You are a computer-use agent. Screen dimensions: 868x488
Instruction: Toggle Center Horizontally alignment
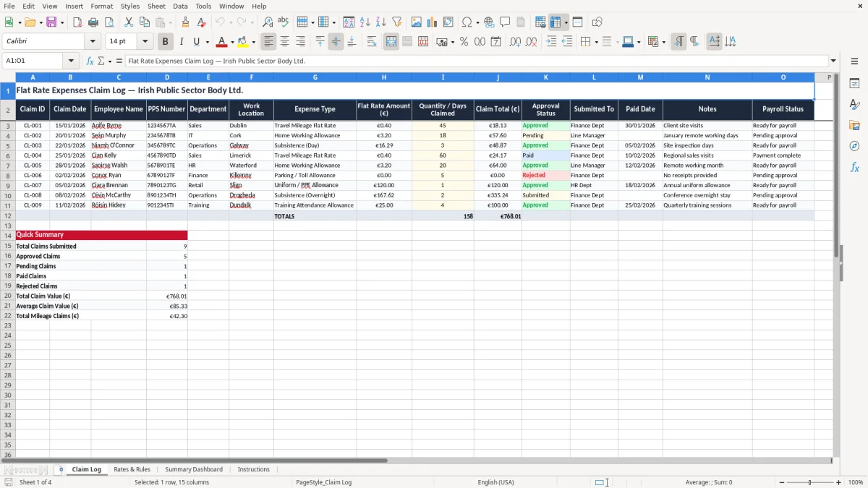[x=284, y=42]
